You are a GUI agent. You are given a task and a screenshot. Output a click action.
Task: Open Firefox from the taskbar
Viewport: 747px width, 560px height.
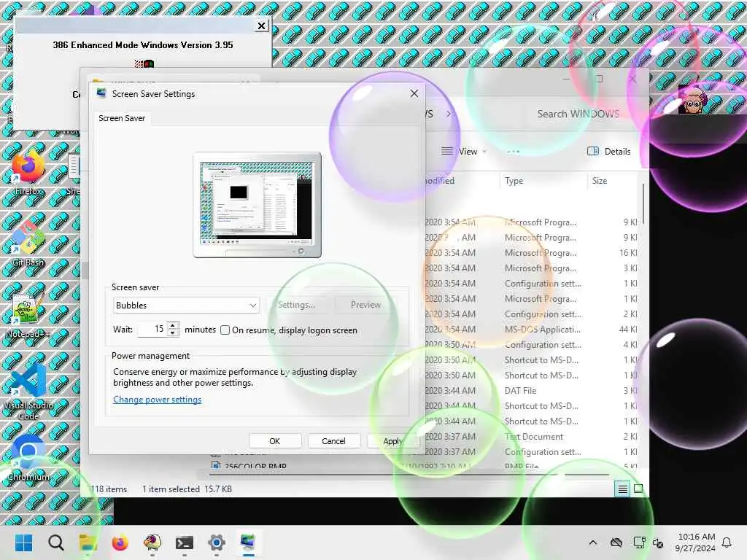pyautogui.click(x=120, y=542)
